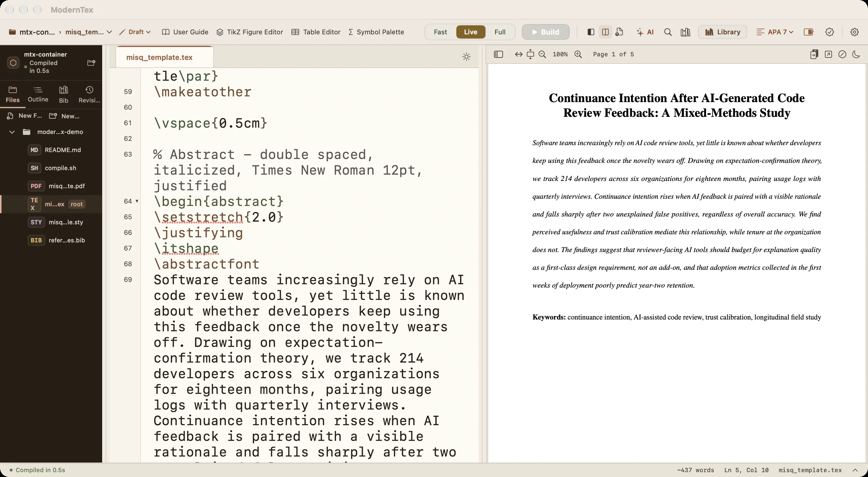Collapse the moder...x-demo folder
Screen dimensions: 868x477
coord(12,132)
